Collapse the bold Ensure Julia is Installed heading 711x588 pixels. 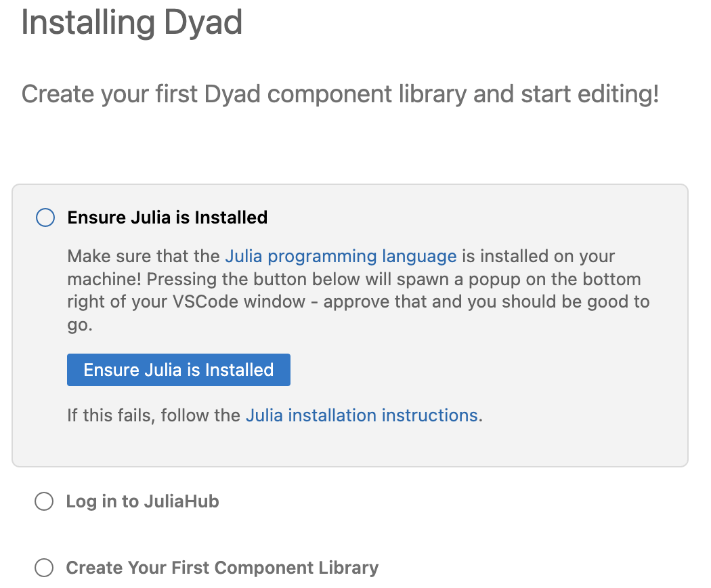click(167, 217)
